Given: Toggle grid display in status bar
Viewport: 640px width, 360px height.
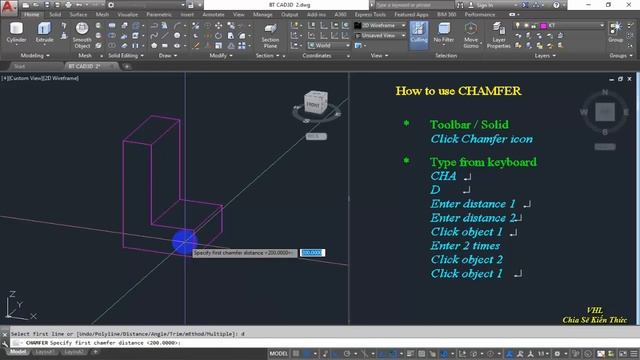Looking at the screenshot, I should (x=296, y=353).
